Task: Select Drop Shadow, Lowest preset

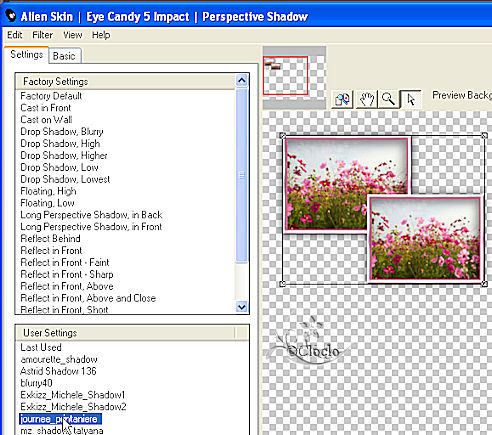Action: coord(65,179)
